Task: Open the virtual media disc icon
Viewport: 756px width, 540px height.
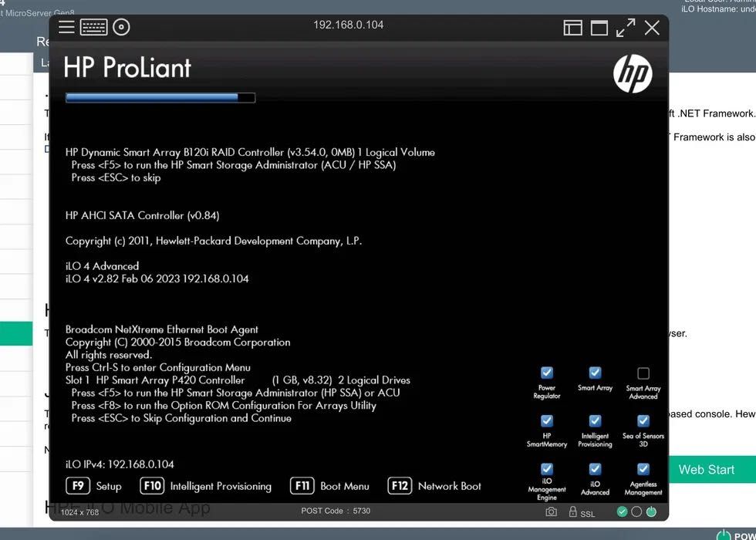Action: [121, 27]
